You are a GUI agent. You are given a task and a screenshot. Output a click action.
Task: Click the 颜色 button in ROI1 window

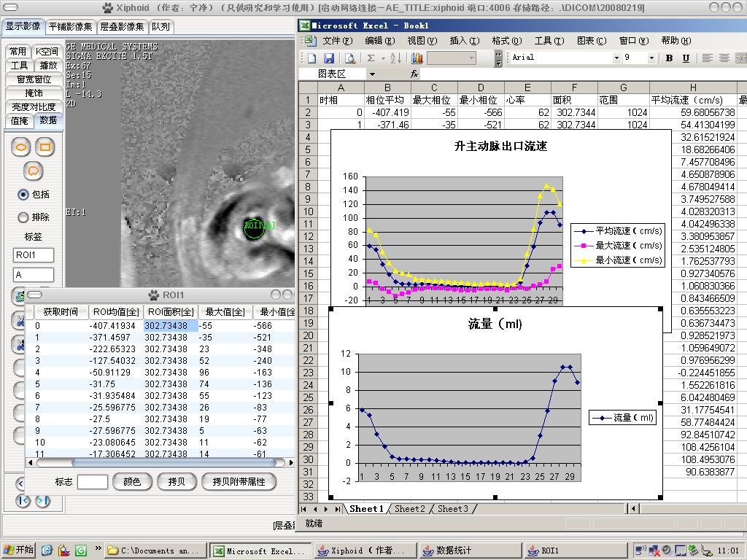point(132,482)
